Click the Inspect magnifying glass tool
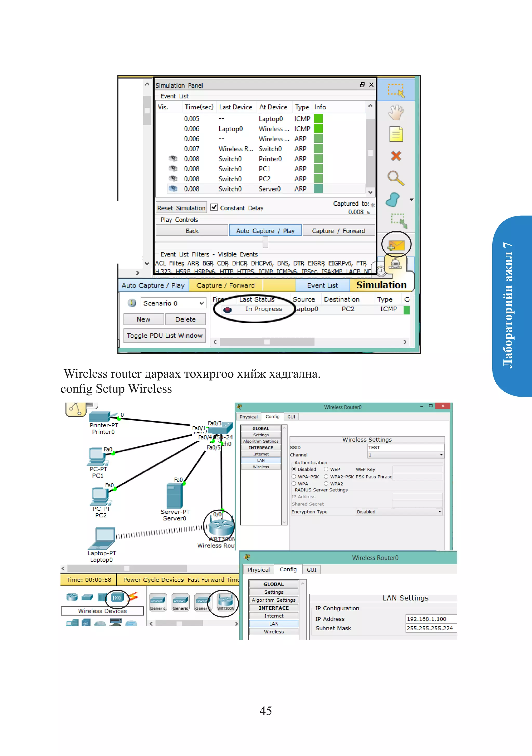This screenshot has width=532, height=756. 395,178
